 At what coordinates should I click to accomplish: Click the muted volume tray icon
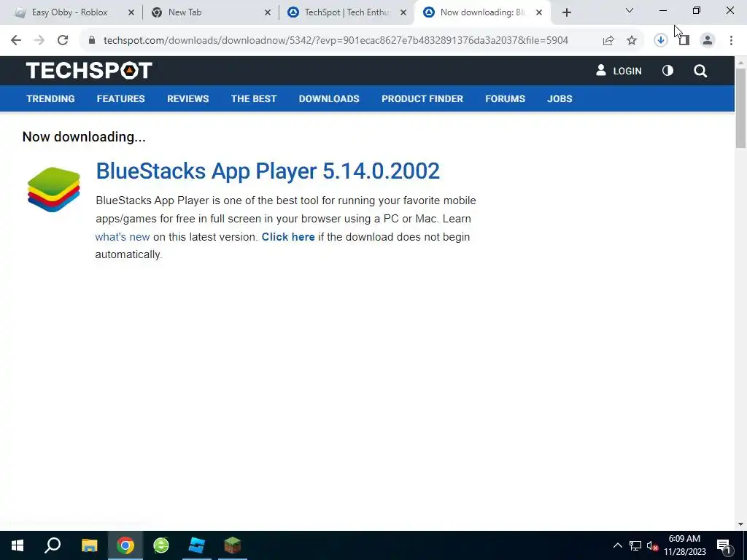click(652, 545)
